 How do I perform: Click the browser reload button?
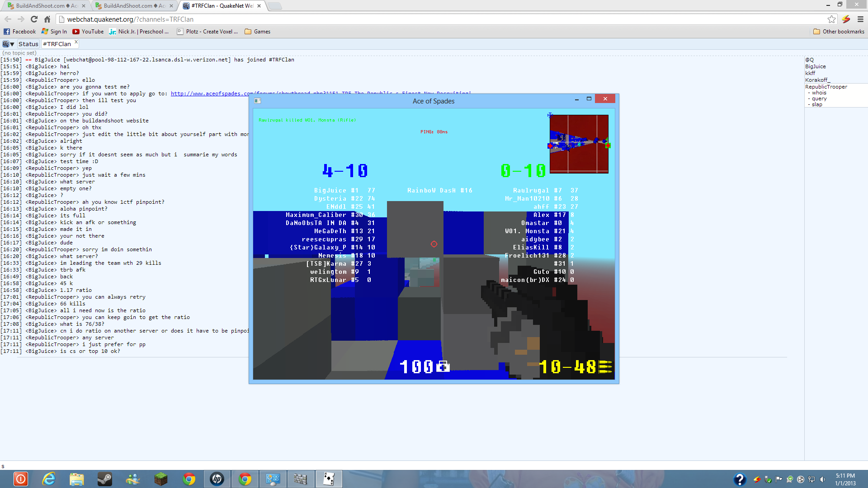pyautogui.click(x=34, y=19)
